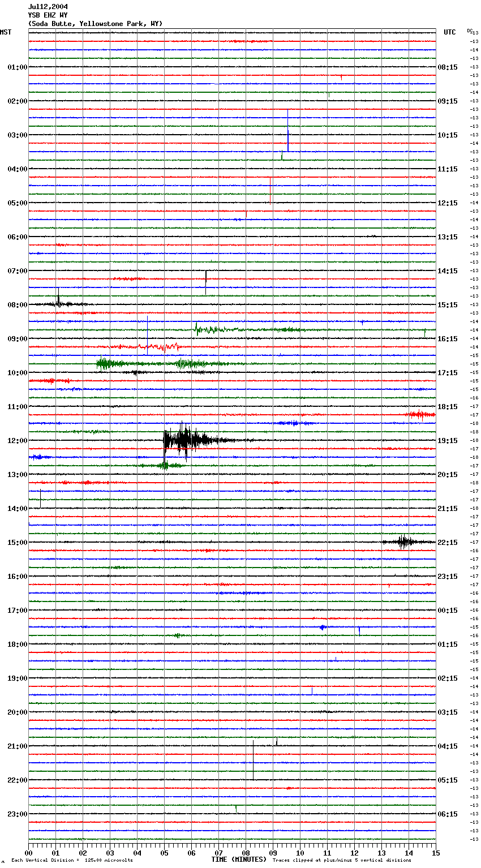Click the DC offset column header
481x868 pixels.
(470, 31)
